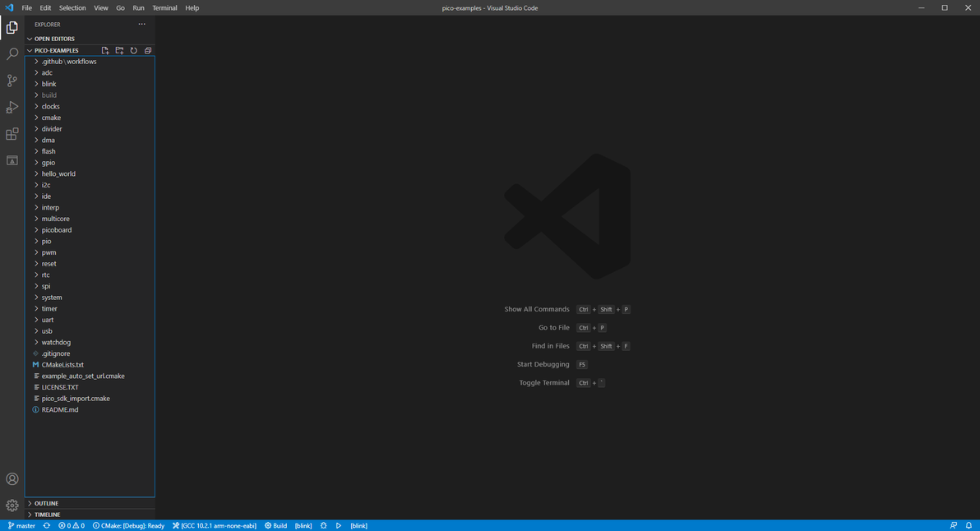The height and width of the screenshot is (531, 980).
Task: Expand the i2c folder
Action: pyautogui.click(x=90, y=186)
